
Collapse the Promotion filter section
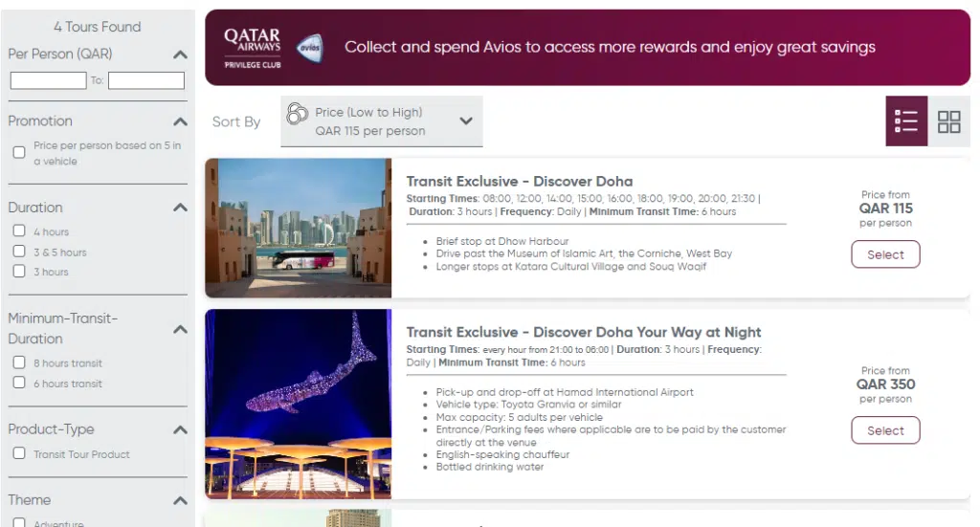[x=180, y=121]
